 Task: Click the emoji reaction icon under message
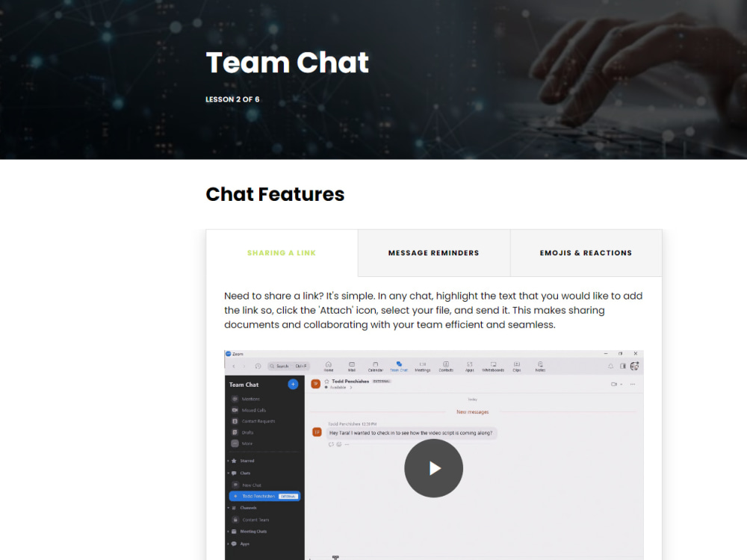339,444
